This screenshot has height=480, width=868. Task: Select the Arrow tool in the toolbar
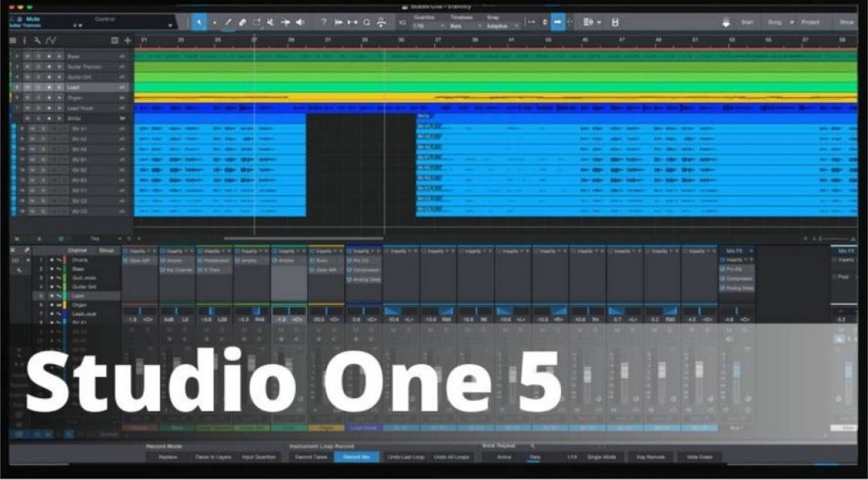(x=199, y=22)
